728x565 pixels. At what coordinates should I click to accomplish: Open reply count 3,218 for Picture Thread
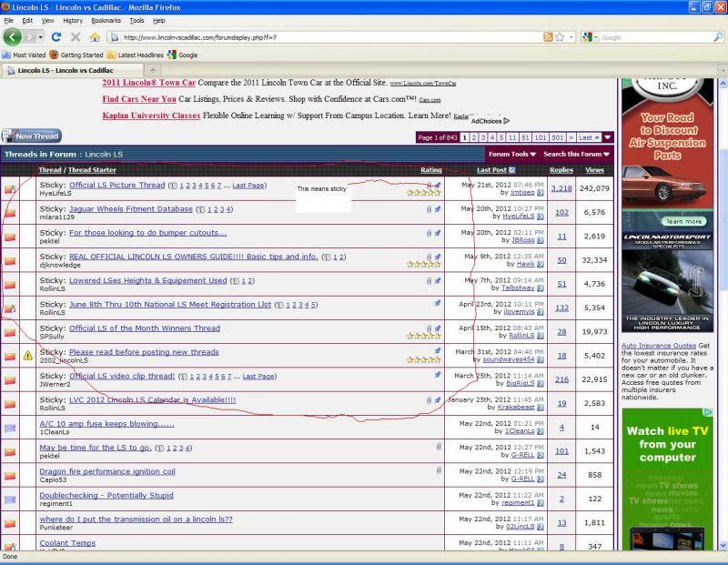click(x=561, y=188)
